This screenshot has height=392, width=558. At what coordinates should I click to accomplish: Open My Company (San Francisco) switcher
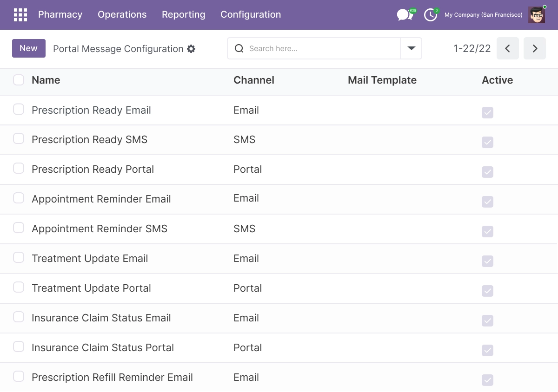[484, 15]
